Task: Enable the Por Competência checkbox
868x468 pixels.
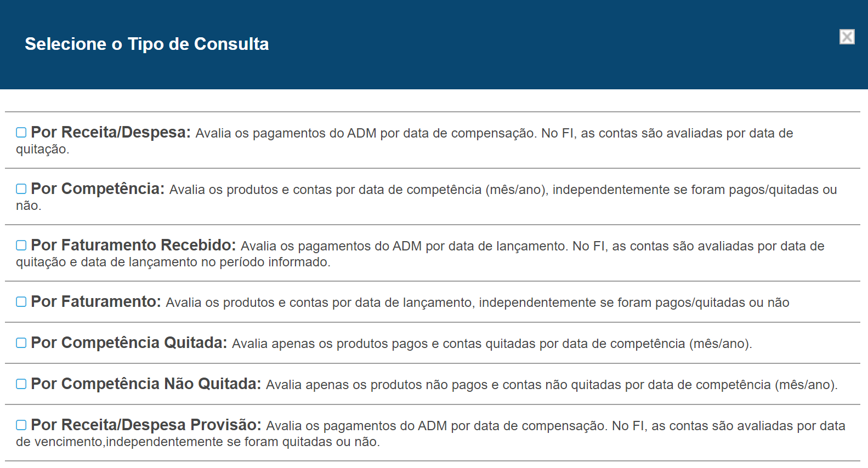Action: [21, 189]
